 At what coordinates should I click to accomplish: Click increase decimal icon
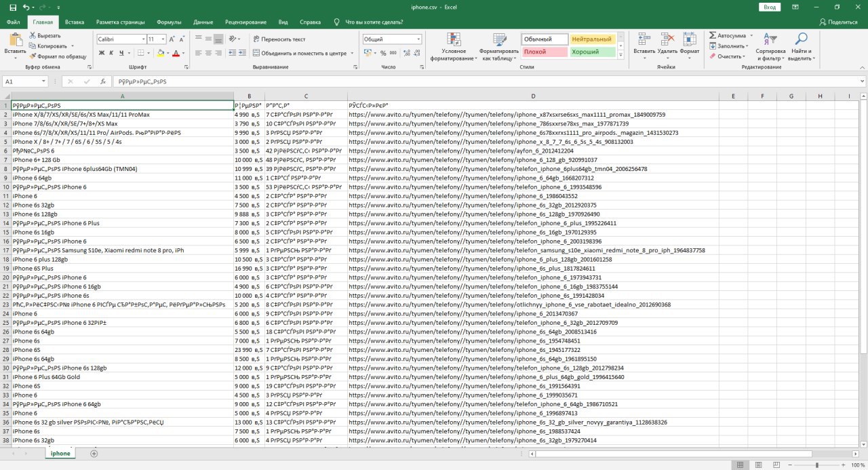pyautogui.click(x=406, y=53)
